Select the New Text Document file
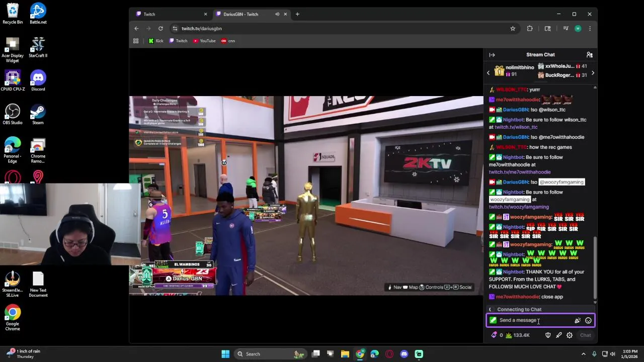 coord(38,285)
